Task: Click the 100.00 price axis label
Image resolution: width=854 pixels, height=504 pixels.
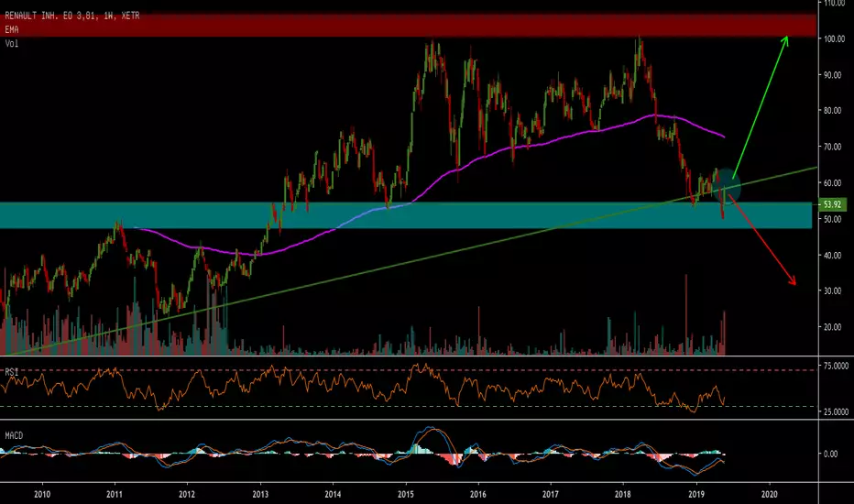Action: (835, 39)
